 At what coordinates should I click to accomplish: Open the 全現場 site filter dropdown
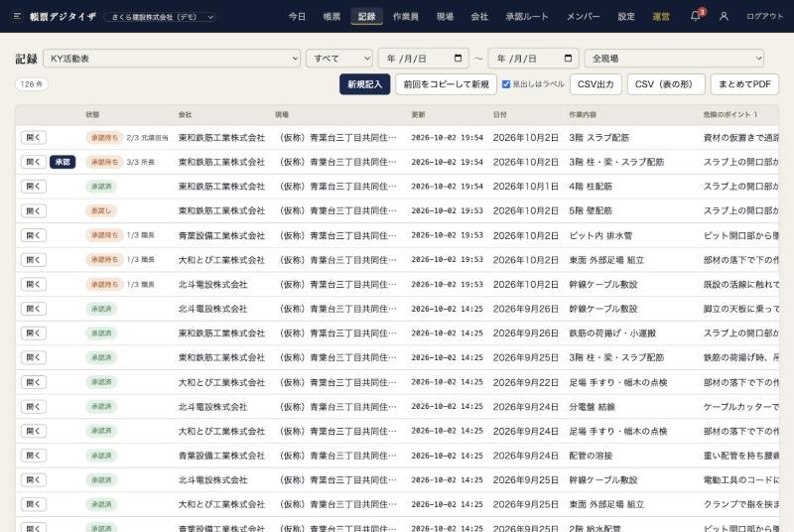point(674,59)
